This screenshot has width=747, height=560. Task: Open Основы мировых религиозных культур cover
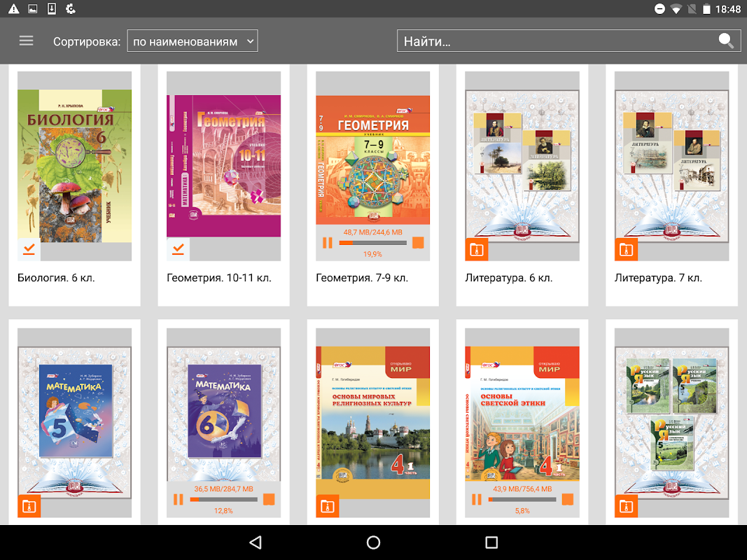tap(372, 421)
